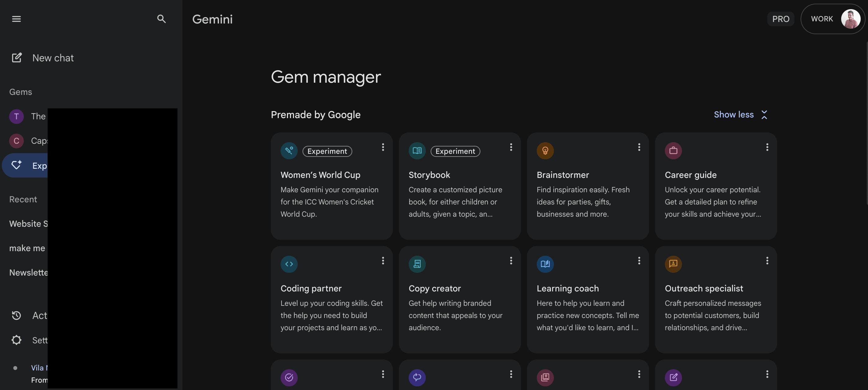Click the Learning coach book icon
The image size is (868, 390).
[545, 264]
